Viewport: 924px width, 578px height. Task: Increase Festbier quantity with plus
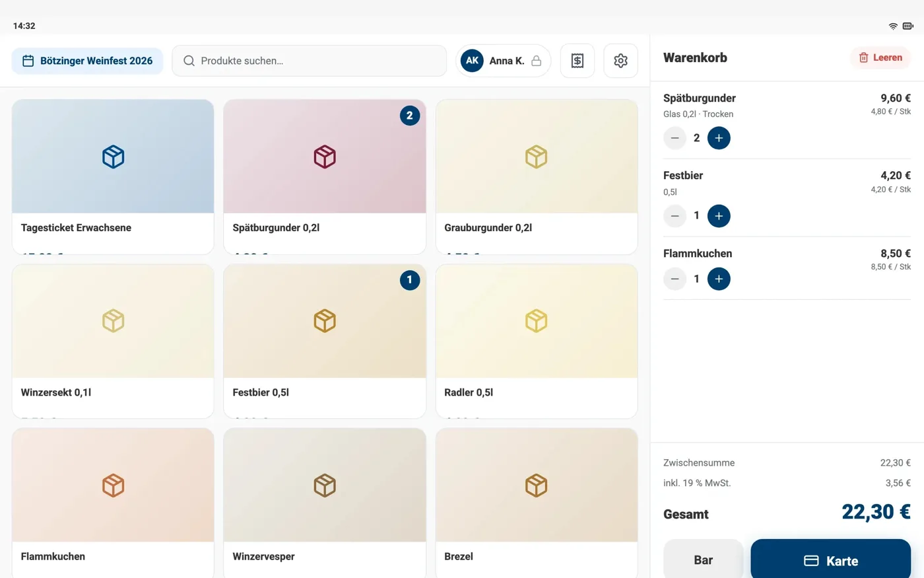(719, 216)
